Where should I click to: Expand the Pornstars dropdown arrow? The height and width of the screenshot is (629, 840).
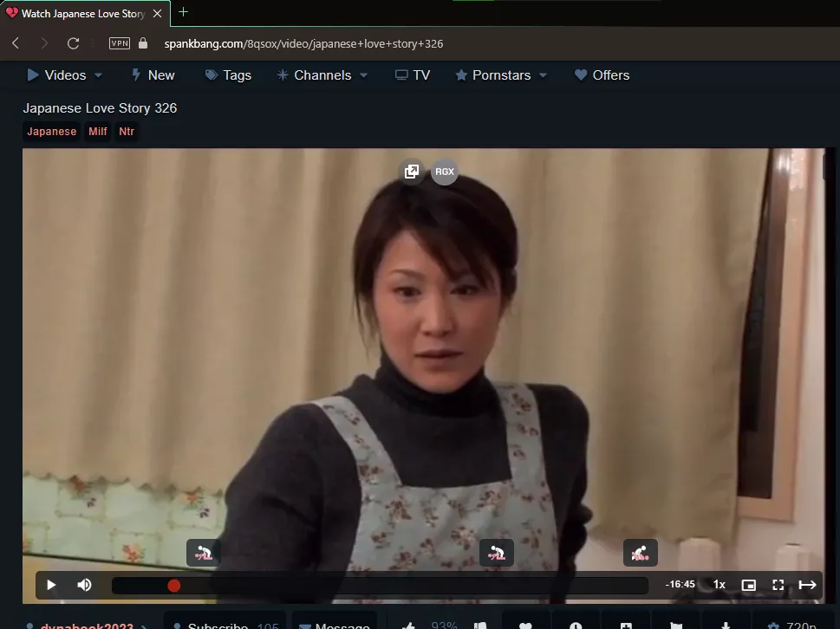[543, 75]
